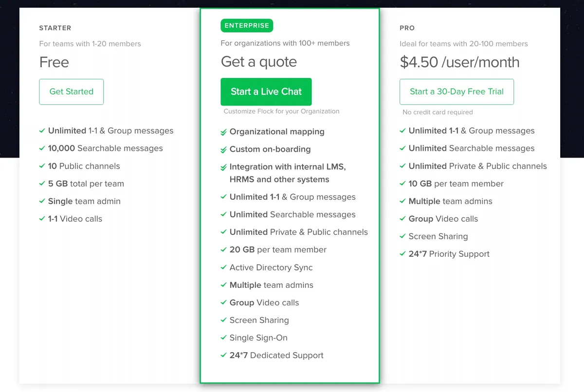Toggle the checkmark beside 24*7 Priority Support
This screenshot has width=584, height=392.
click(403, 253)
